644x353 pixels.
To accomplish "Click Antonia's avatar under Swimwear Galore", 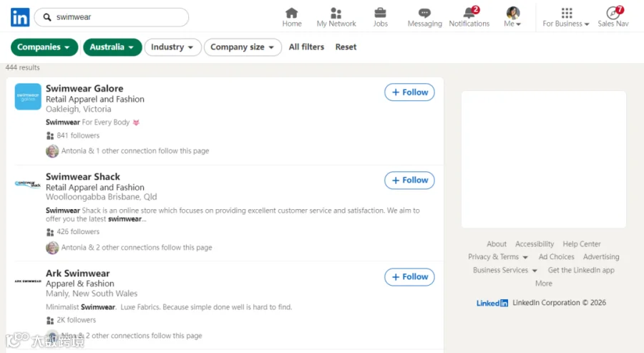I will pos(52,151).
